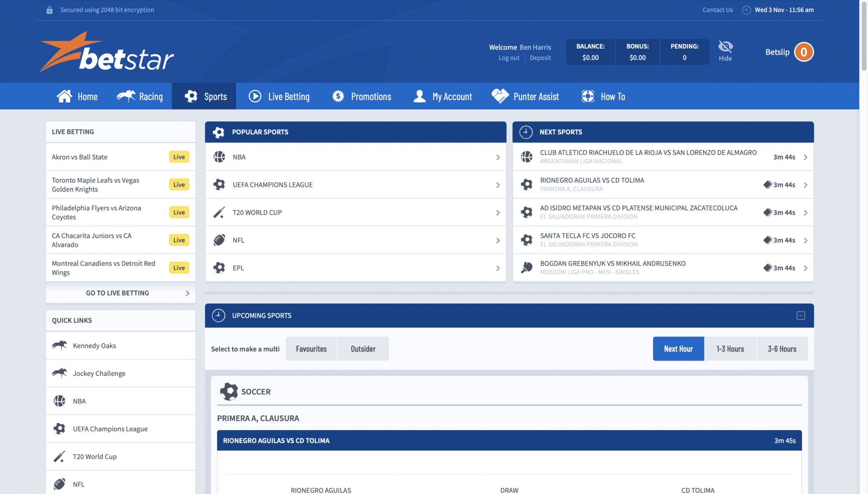Click NBA basketball icon in Popular Sports
The width and height of the screenshot is (868, 494).
pyautogui.click(x=219, y=157)
